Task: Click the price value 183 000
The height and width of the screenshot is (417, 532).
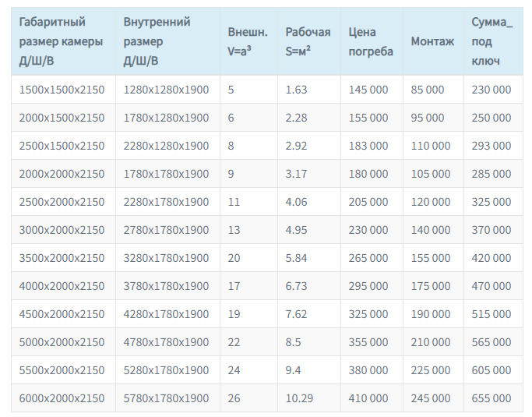Action: click(x=368, y=146)
